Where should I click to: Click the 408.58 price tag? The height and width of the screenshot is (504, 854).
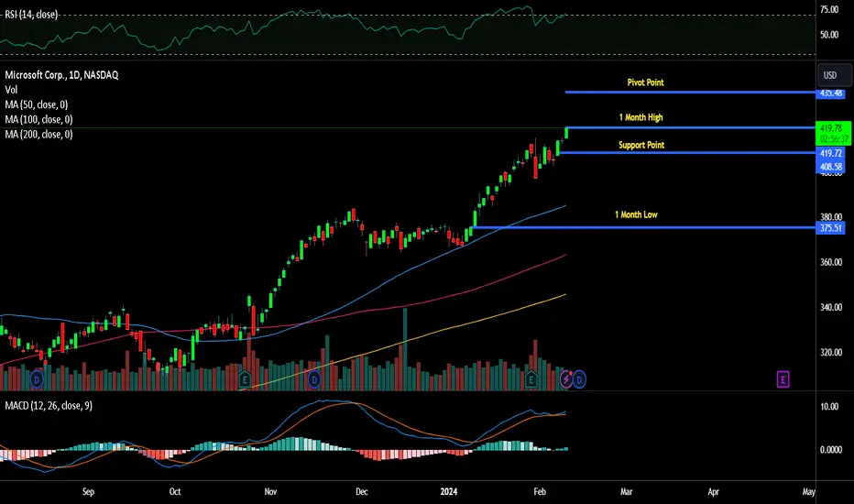[x=830, y=167]
